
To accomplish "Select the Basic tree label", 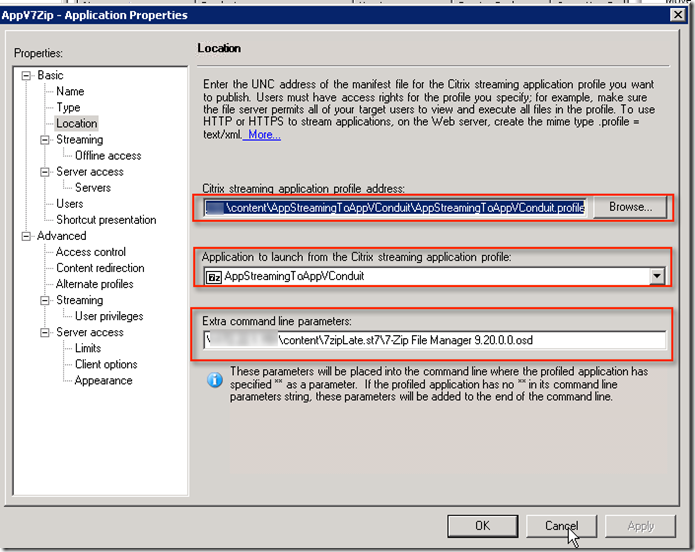I will 50,75.
